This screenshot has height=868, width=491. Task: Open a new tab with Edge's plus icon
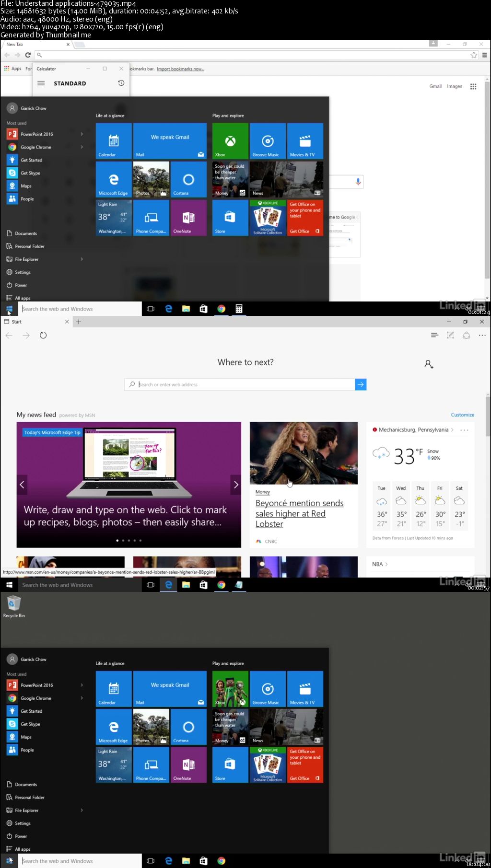pyautogui.click(x=79, y=322)
